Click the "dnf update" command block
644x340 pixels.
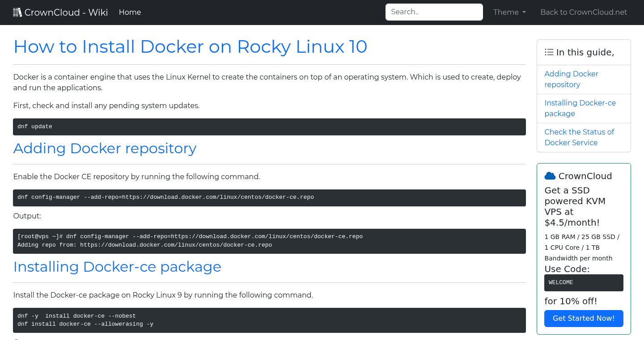coord(269,126)
